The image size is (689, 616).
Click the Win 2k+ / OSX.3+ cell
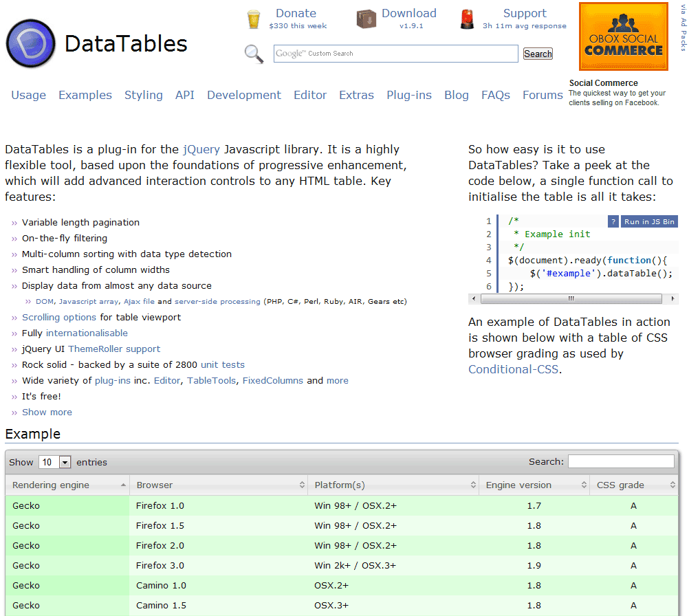point(393,566)
